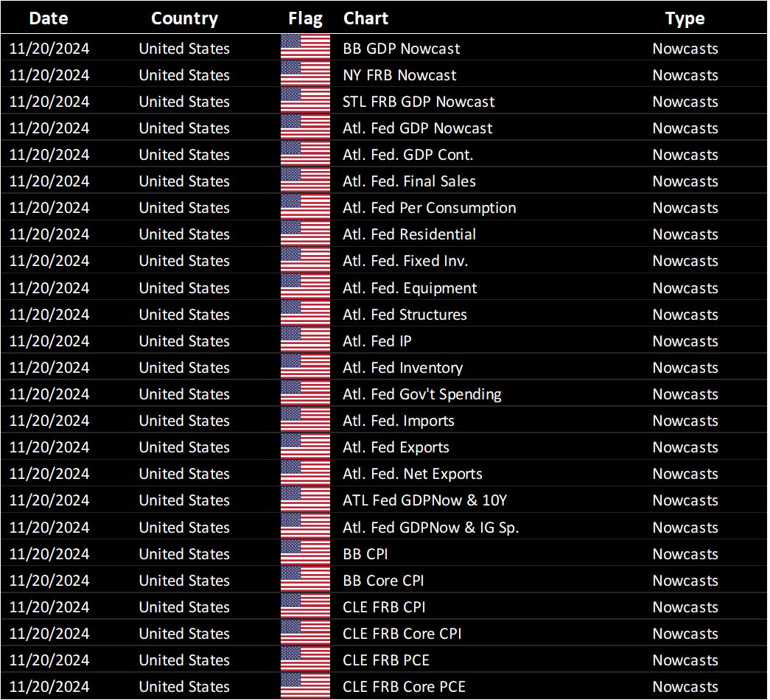Click the US flag in Atl. Fed Gov't Spending row
Image resolution: width=770 pixels, height=700 pixels.
pos(306,393)
